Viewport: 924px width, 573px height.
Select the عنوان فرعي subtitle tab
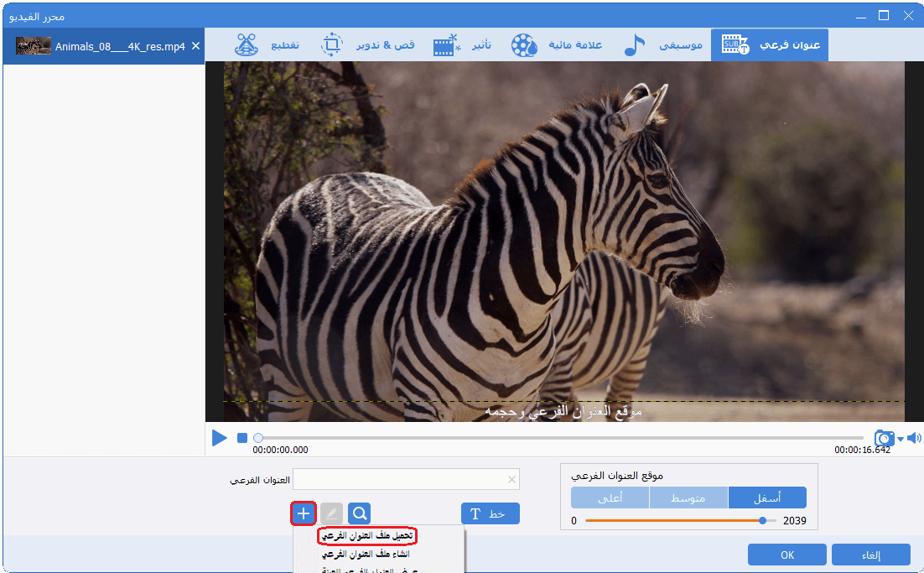pyautogui.click(x=770, y=44)
